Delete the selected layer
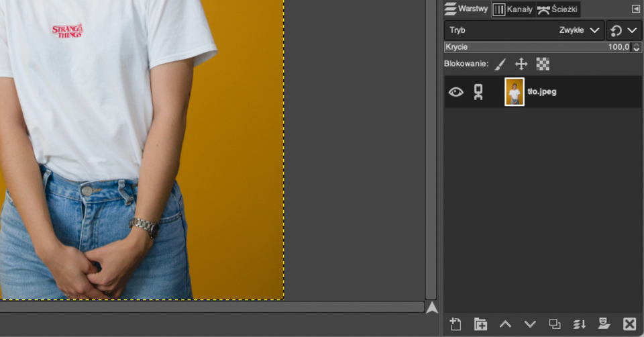The image size is (644, 337). (629, 324)
